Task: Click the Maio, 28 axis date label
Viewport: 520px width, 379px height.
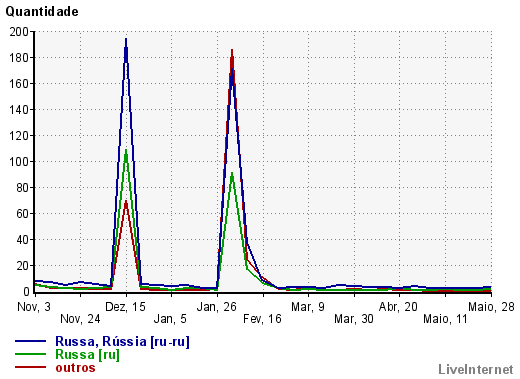Action: 491,307
